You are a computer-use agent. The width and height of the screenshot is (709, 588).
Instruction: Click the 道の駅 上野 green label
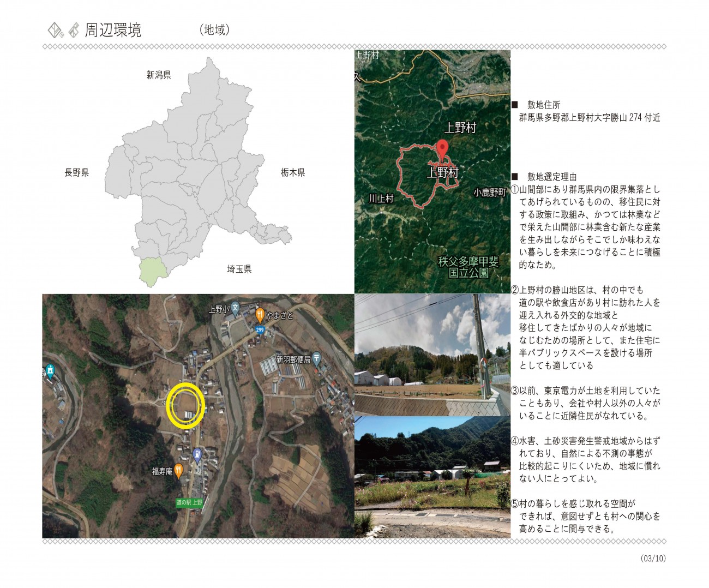(189, 502)
